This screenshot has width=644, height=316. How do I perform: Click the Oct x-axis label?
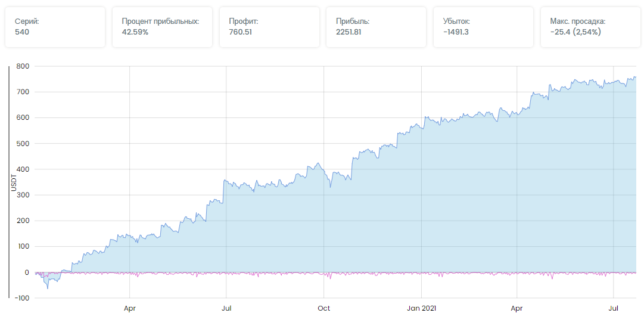323,308
